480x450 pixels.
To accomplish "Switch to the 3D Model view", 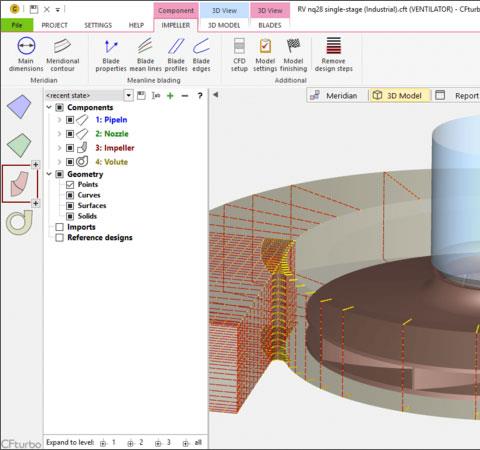I will [399, 96].
